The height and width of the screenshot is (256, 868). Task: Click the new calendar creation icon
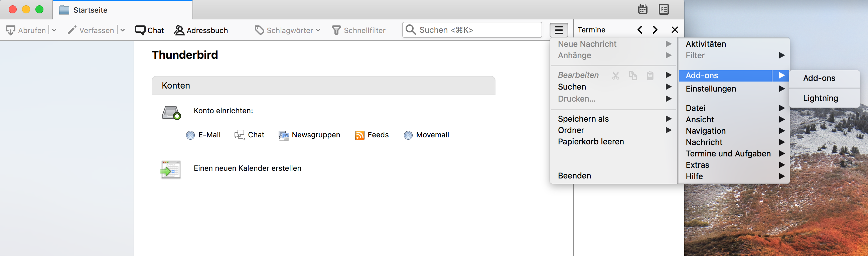tap(171, 169)
